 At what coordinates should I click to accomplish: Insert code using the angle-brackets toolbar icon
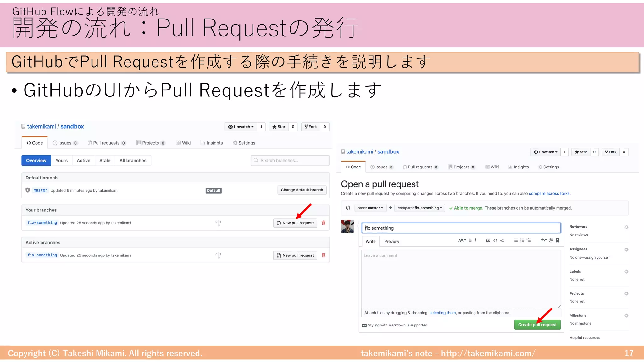(495, 240)
